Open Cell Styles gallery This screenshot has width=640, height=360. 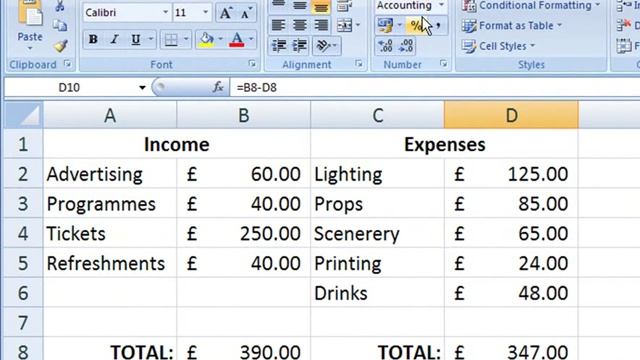(498, 46)
